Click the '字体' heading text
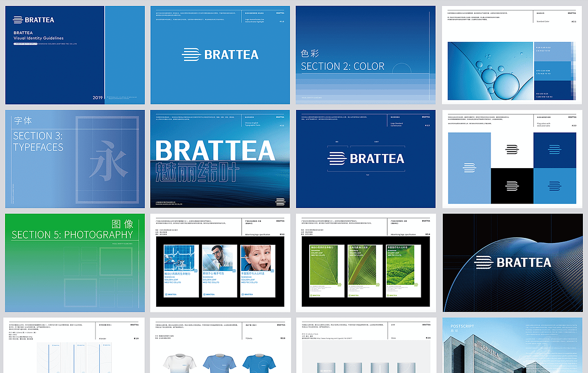The width and height of the screenshot is (588, 373). tap(23, 121)
